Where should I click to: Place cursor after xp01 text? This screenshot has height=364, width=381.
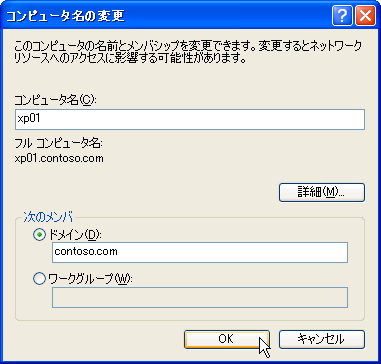click(x=42, y=119)
